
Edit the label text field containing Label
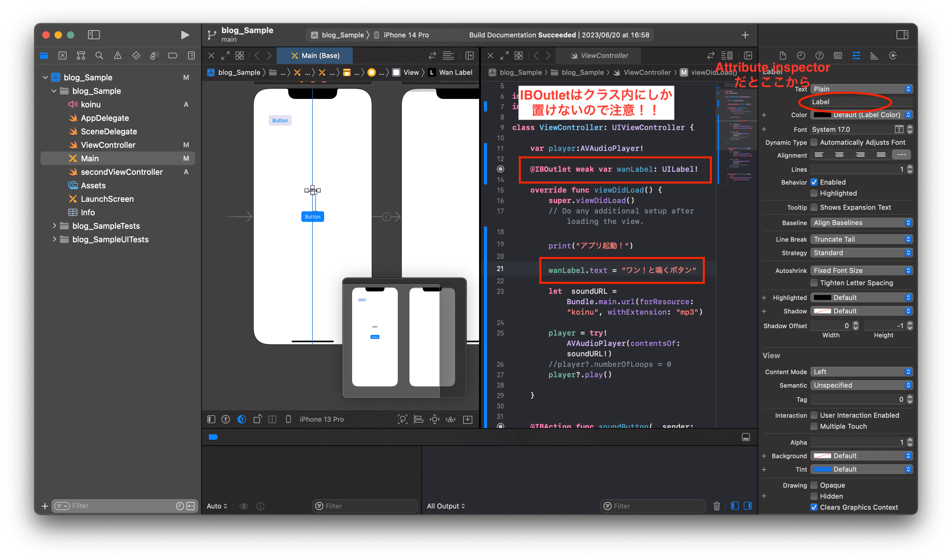coord(861,102)
